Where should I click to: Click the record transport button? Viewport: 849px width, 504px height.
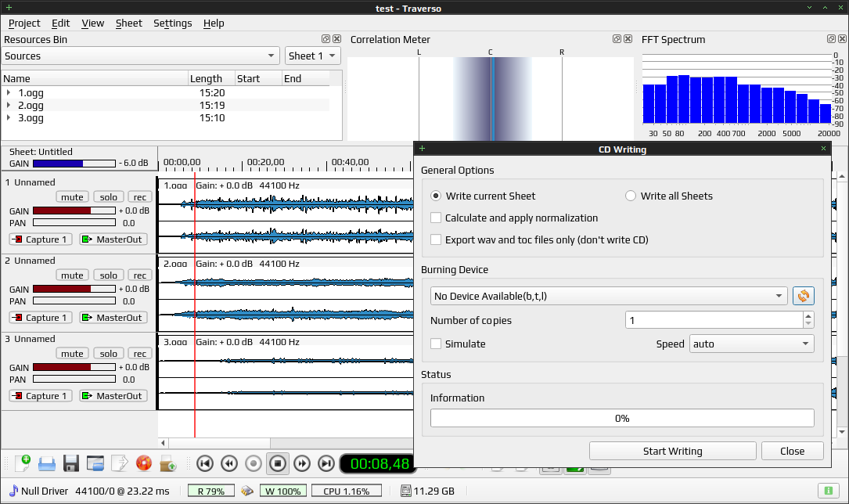coord(254,463)
